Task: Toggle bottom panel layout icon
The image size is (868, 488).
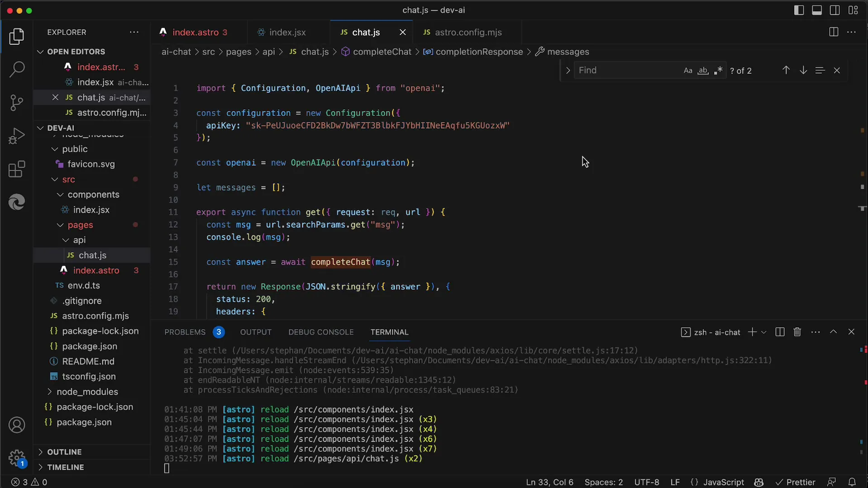Action: (x=817, y=10)
